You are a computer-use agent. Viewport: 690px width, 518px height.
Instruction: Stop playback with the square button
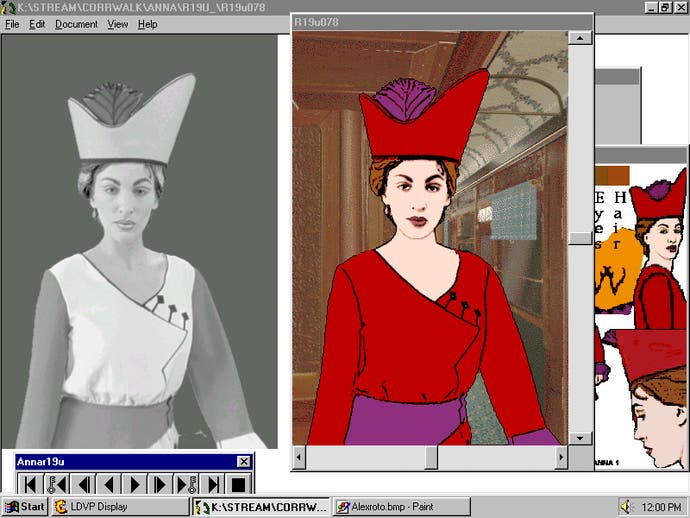(x=238, y=485)
